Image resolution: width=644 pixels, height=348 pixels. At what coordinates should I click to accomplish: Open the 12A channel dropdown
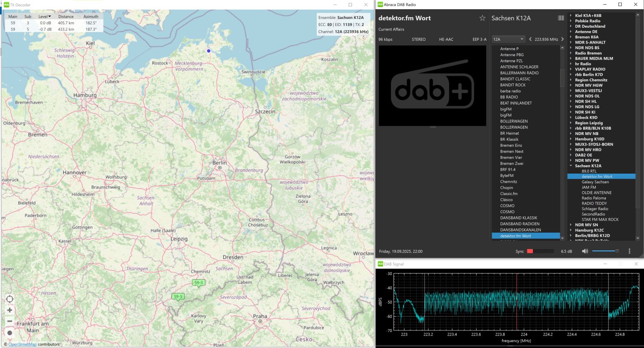click(508, 39)
